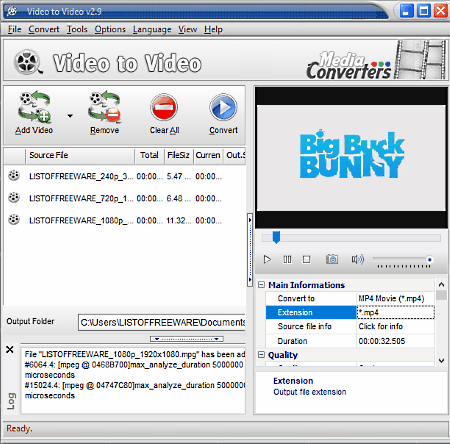Stop the preview playback

coord(306,259)
